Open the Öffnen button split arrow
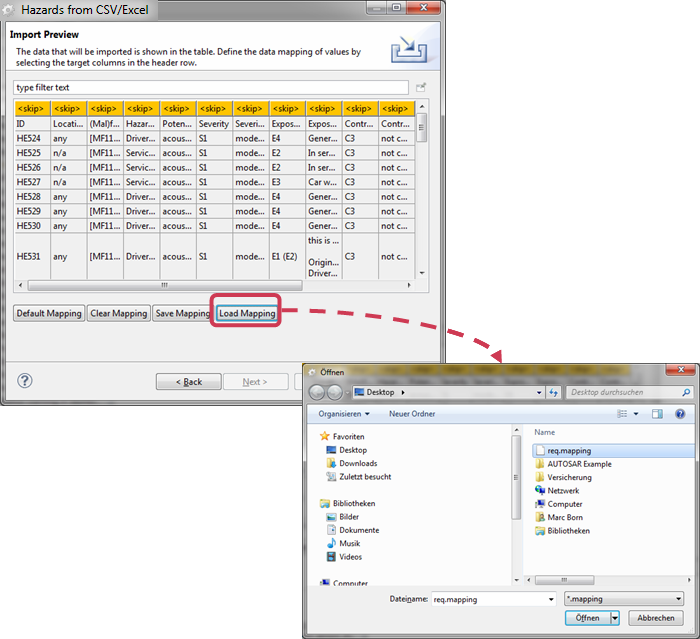Viewport: 700px width, 639px height. click(x=615, y=618)
